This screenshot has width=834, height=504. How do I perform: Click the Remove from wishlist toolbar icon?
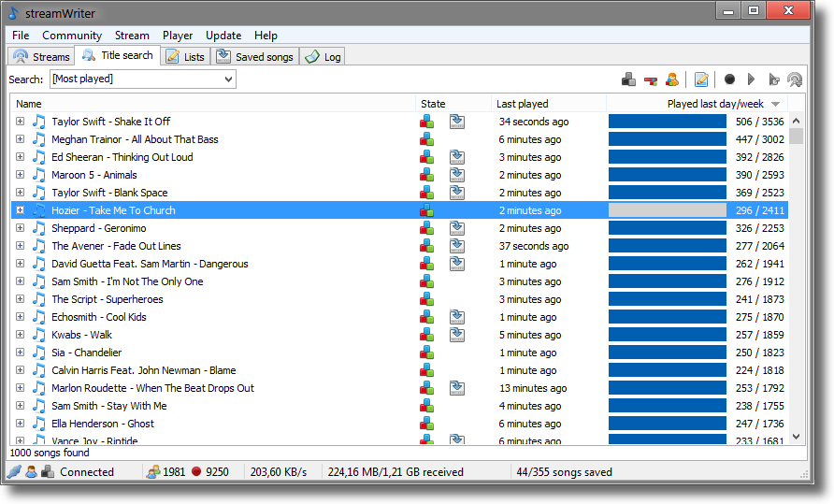pyautogui.click(x=651, y=79)
